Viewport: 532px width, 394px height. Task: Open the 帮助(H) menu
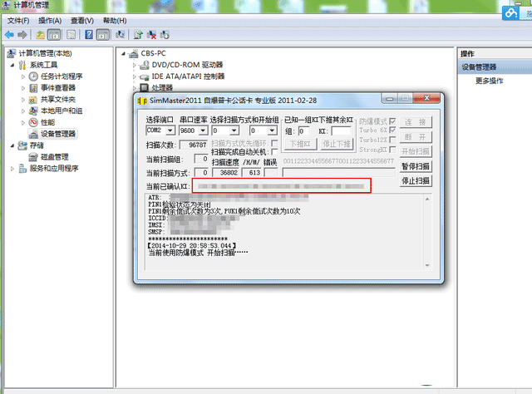click(x=115, y=21)
